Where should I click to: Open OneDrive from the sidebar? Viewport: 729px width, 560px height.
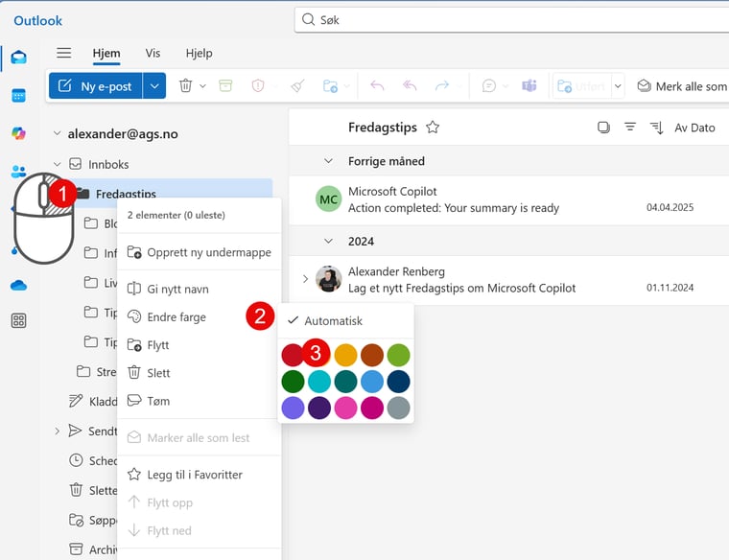tap(18, 285)
